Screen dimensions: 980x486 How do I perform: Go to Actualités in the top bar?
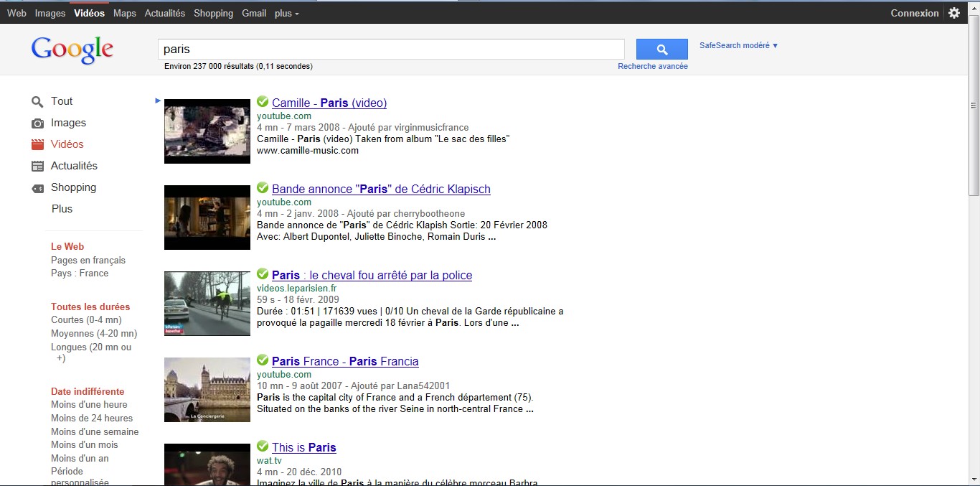pyautogui.click(x=165, y=13)
